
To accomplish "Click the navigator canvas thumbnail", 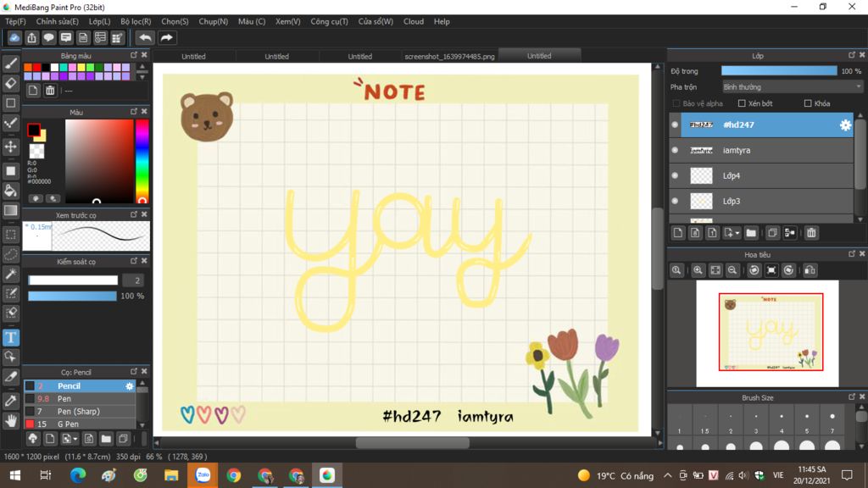I will [771, 332].
